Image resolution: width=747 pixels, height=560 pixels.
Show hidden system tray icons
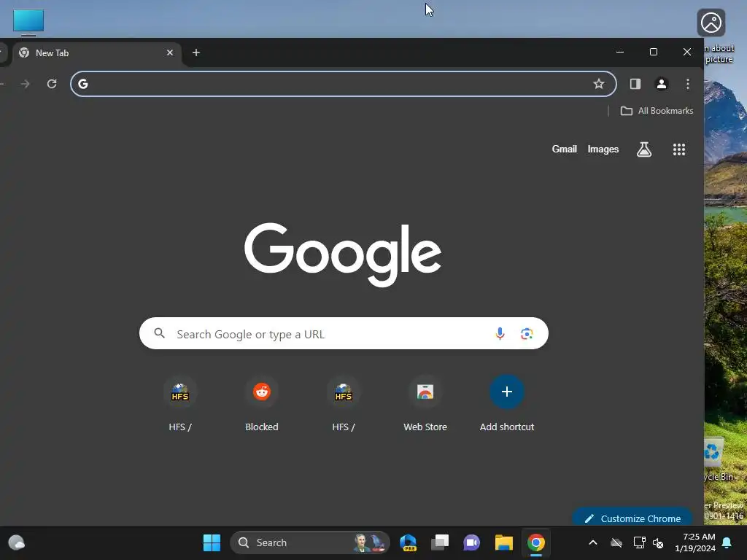tap(592, 542)
